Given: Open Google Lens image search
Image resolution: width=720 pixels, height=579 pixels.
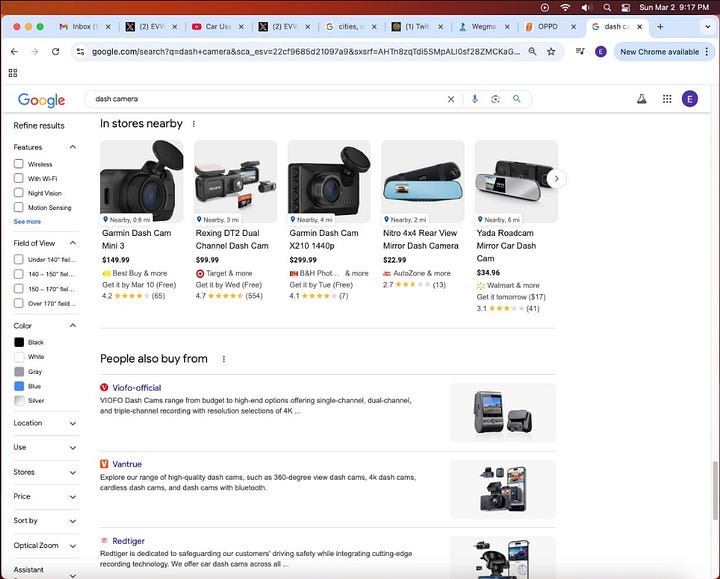Looking at the screenshot, I should point(495,99).
